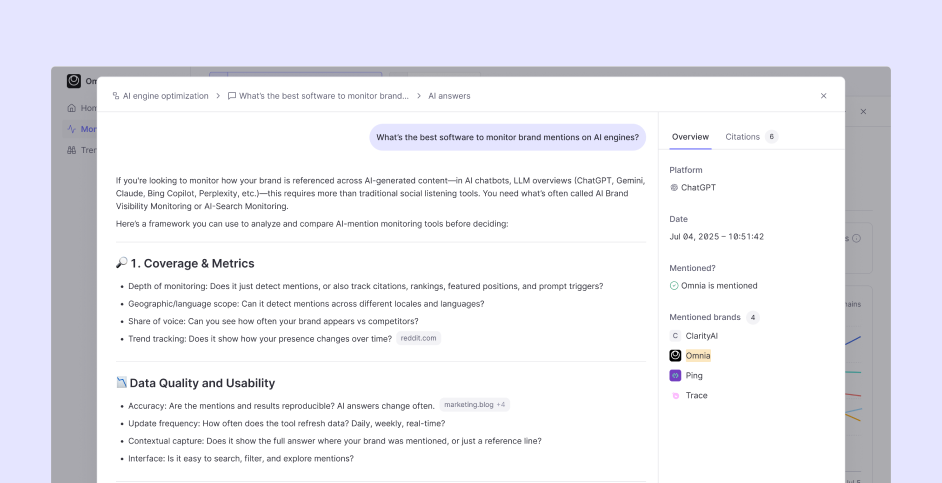Click the Citations count badge 6
Image resolution: width=942 pixels, height=483 pixels.
click(771, 137)
